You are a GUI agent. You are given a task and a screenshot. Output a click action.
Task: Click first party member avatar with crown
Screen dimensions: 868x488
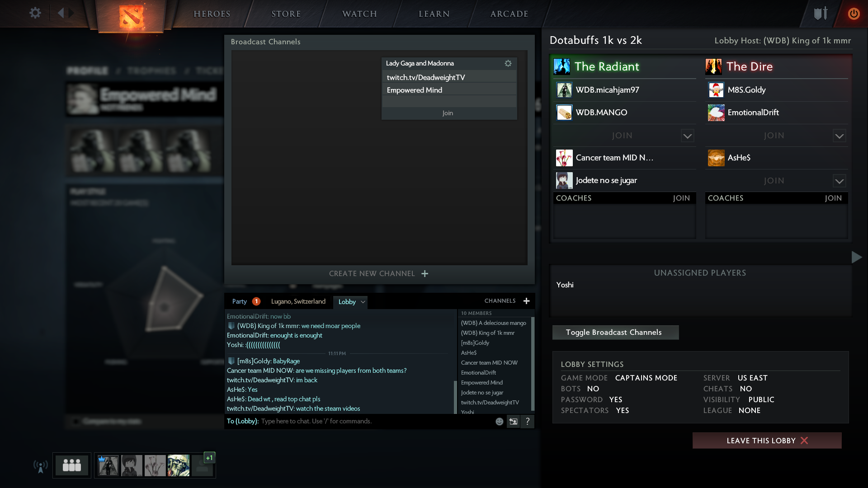pos(108,465)
